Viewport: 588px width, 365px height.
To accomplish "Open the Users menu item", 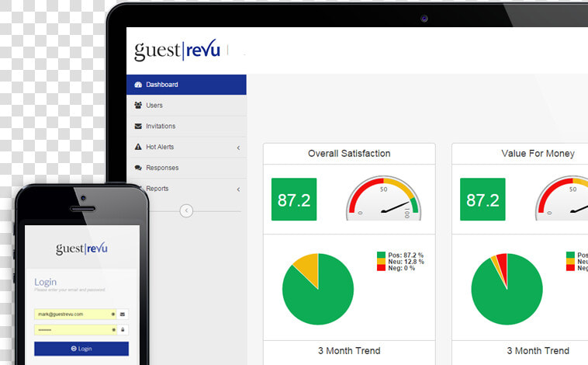I will tap(186, 105).
